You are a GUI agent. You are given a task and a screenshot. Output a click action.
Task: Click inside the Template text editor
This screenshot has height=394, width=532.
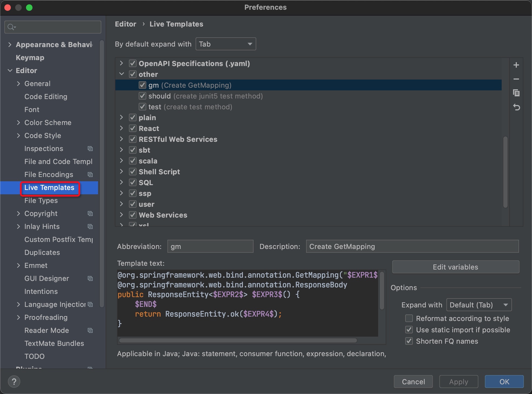click(248, 303)
